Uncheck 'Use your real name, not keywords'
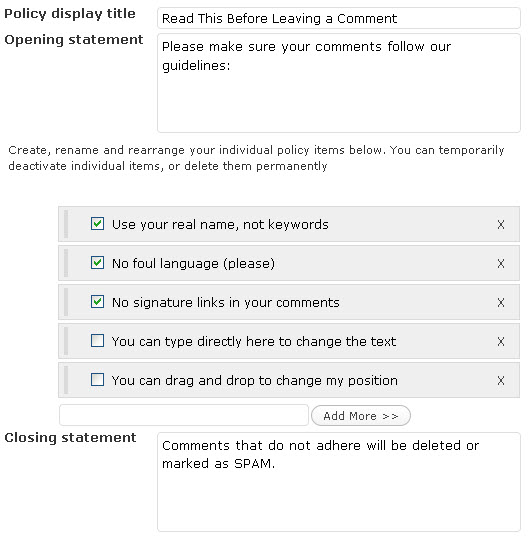 [97, 224]
